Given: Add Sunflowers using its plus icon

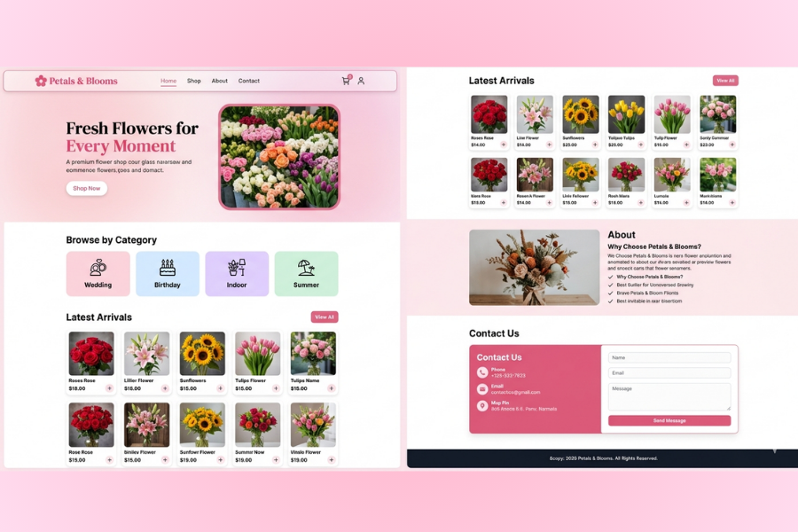Looking at the screenshot, I should coord(220,387).
